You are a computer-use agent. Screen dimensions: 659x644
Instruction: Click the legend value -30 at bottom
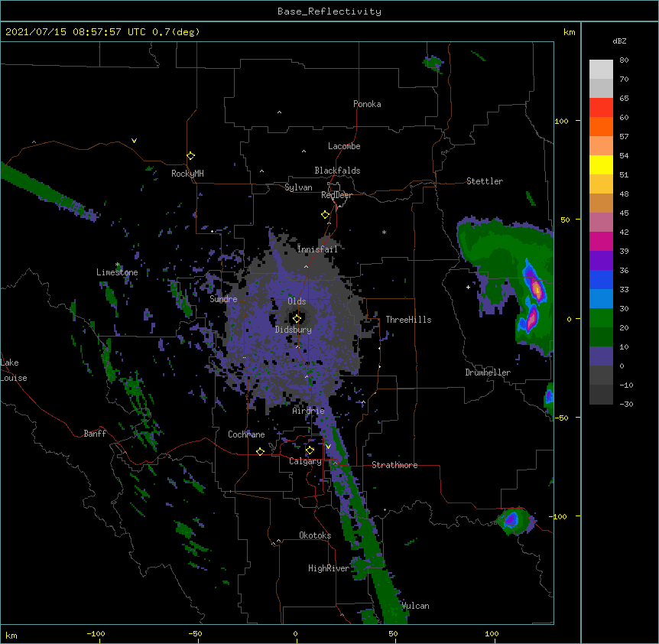626,404
